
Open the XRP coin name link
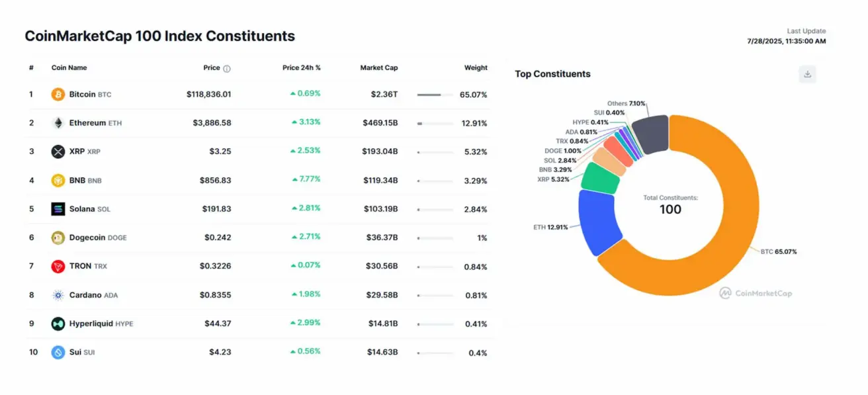(x=85, y=152)
